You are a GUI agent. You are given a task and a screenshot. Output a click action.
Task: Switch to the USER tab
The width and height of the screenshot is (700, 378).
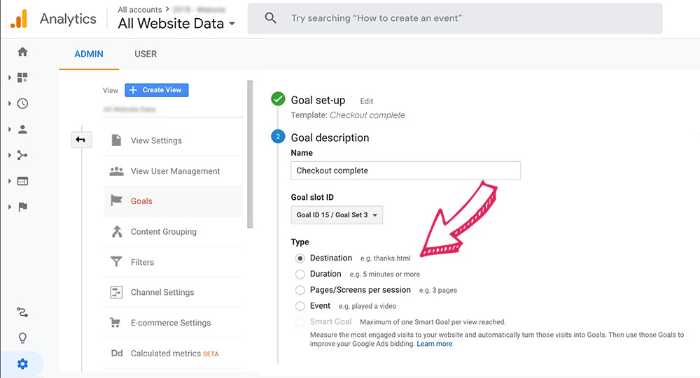pos(146,54)
